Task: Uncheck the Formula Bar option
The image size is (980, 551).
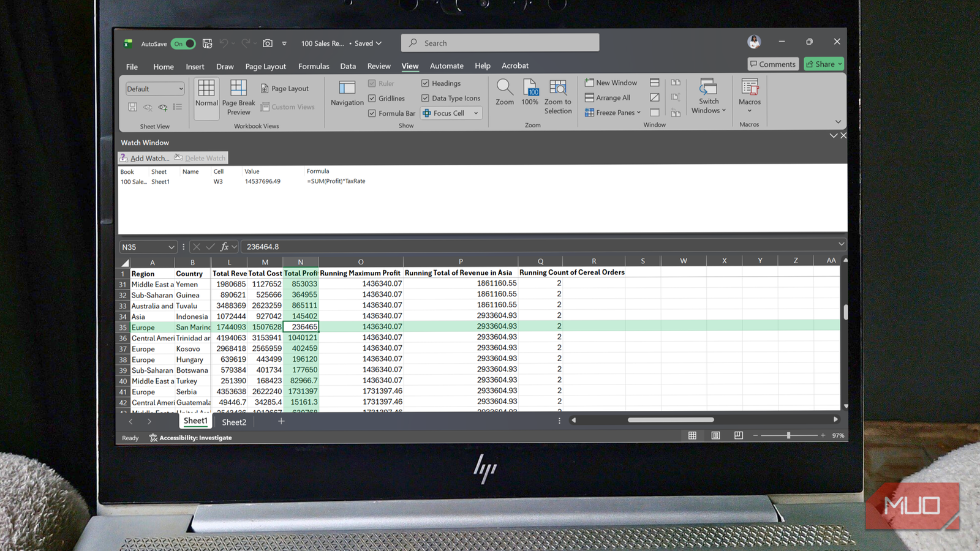Action: 372,113
